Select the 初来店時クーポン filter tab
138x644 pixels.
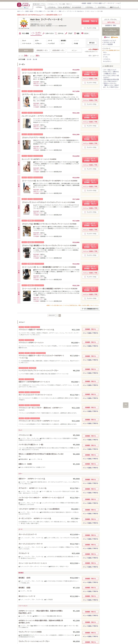coord(42,50)
